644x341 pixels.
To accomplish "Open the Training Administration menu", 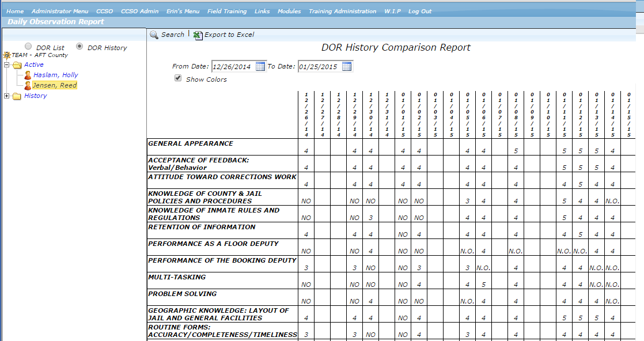I will click(342, 12).
